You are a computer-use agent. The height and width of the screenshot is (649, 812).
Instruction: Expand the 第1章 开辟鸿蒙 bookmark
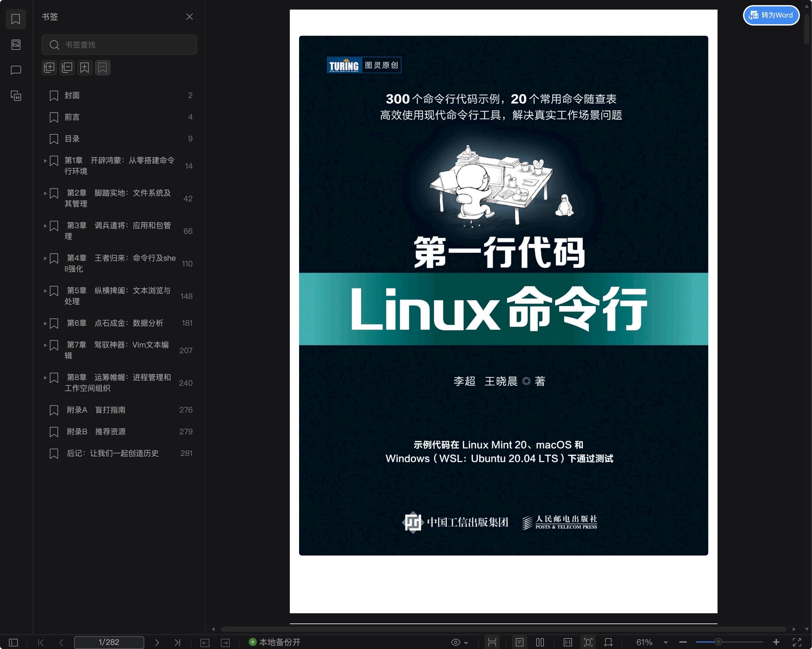click(x=45, y=161)
